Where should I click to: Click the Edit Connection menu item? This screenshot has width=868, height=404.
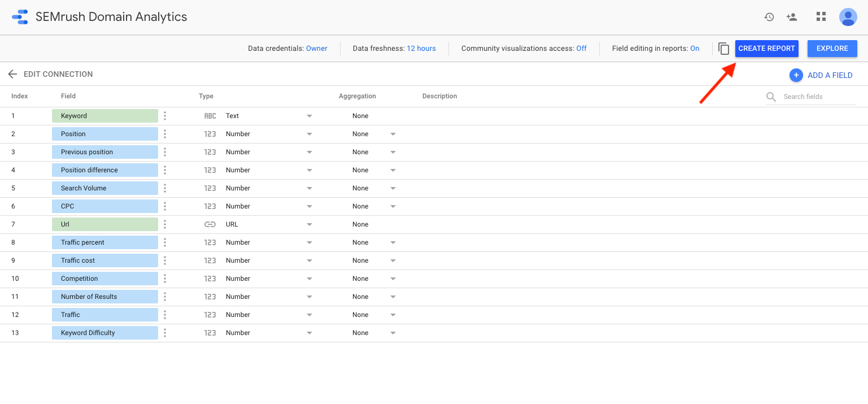(x=58, y=74)
